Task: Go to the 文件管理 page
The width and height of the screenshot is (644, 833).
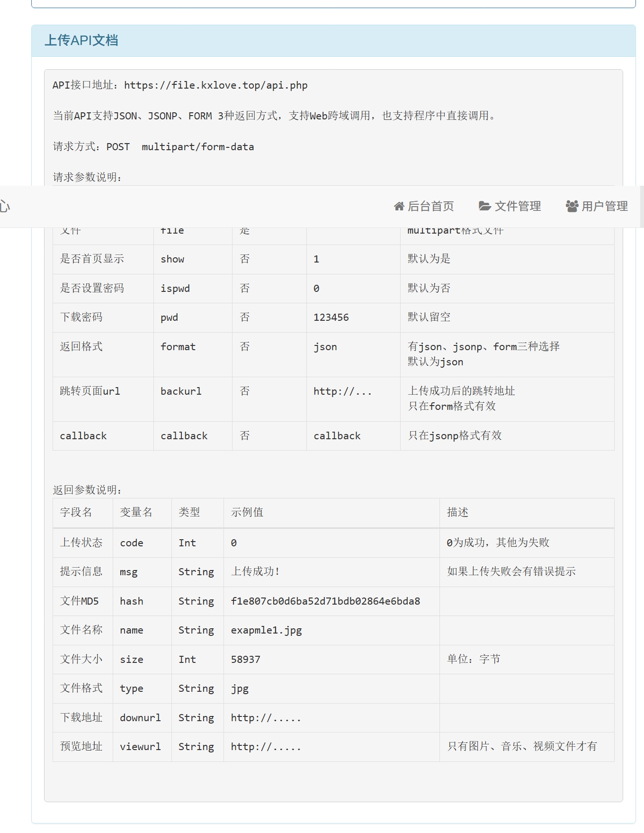Action: [x=517, y=207]
